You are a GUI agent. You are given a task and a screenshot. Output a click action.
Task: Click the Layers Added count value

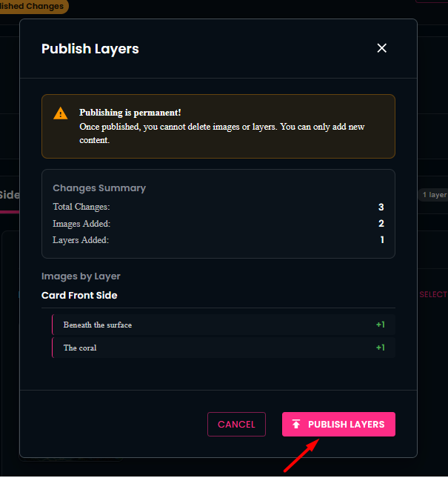[x=381, y=240]
